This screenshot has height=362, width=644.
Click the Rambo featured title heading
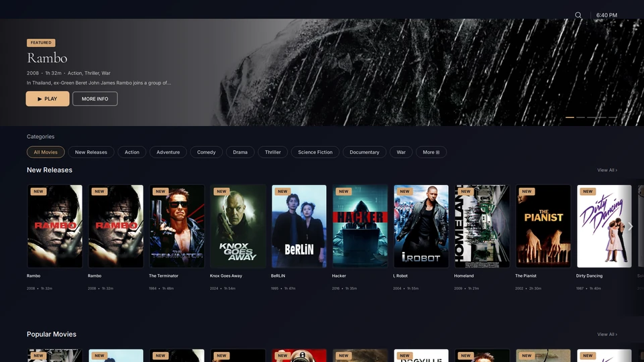[x=47, y=58]
